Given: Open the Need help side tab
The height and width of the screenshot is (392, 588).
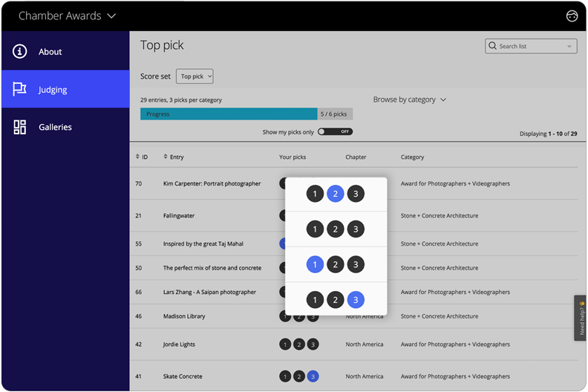Looking at the screenshot, I should [581, 318].
